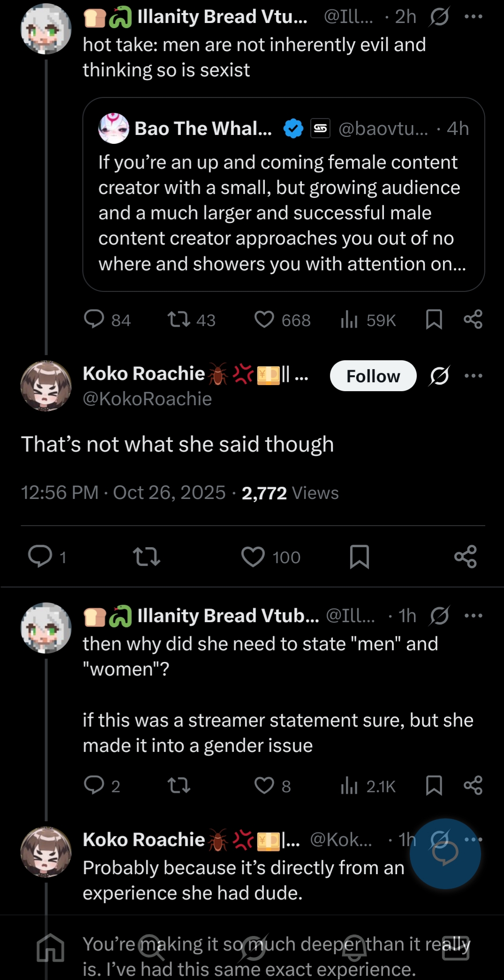The width and height of the screenshot is (504, 980).
Task: Bookmark Koko Roachie's main tweet
Action: [360, 557]
